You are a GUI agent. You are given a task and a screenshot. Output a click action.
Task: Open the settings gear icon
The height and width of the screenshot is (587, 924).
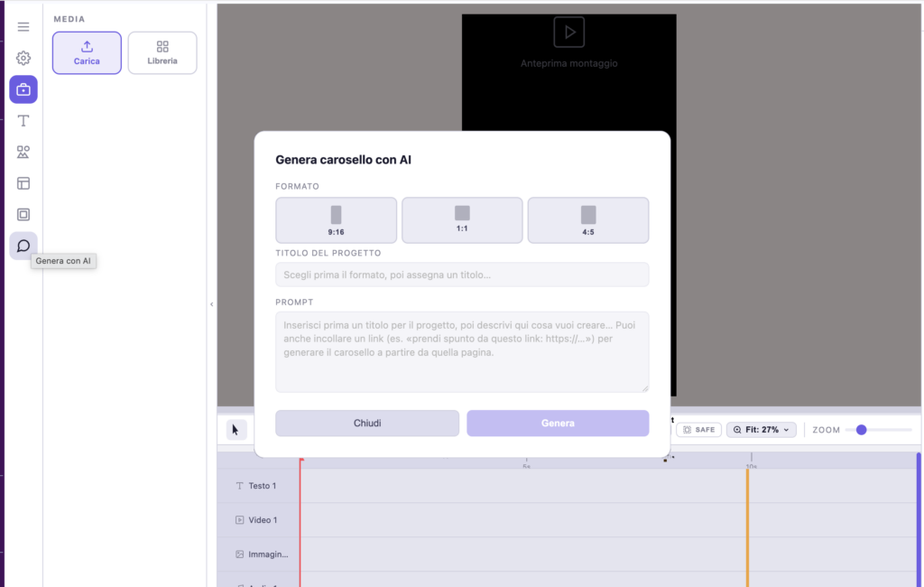coord(23,58)
